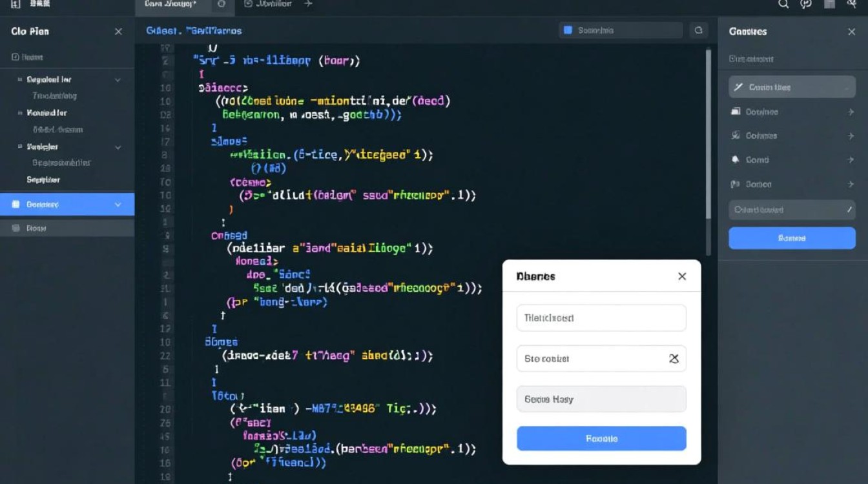Collapse the blue highlighted sidebar item chevron

118,205
